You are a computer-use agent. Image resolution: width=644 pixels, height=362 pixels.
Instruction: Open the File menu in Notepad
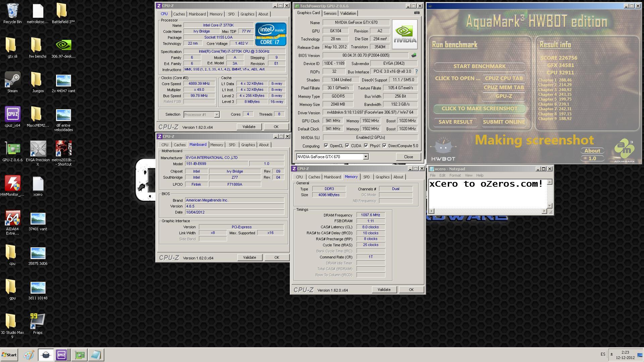click(433, 175)
